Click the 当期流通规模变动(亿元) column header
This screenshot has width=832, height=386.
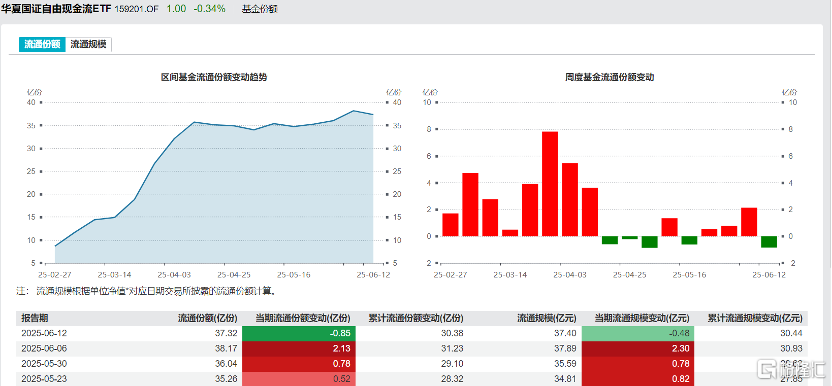[642, 318]
